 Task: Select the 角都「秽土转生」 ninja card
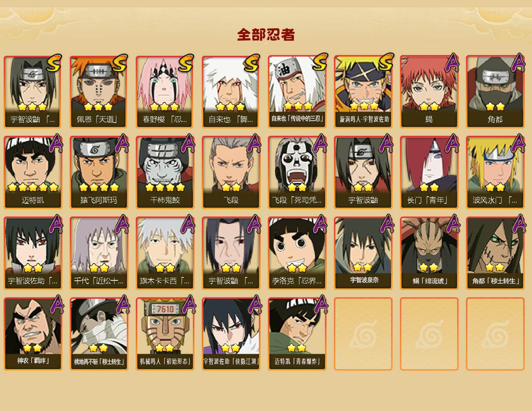(495, 253)
